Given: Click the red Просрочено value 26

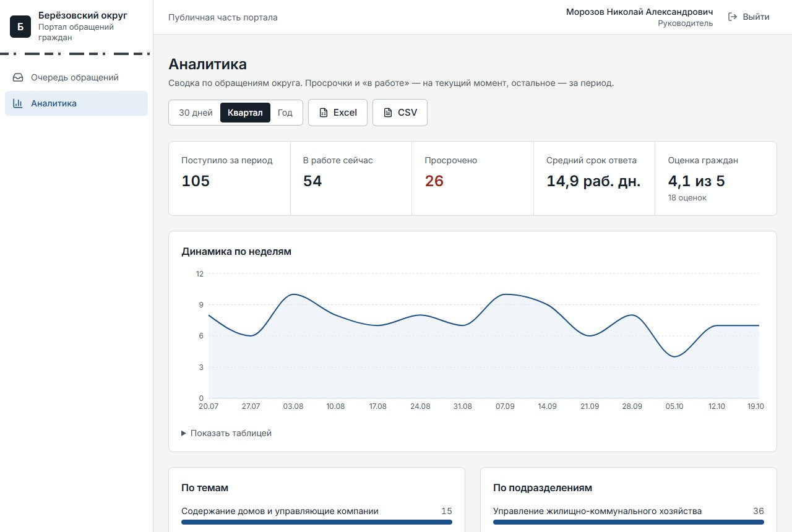Looking at the screenshot, I should 434,181.
